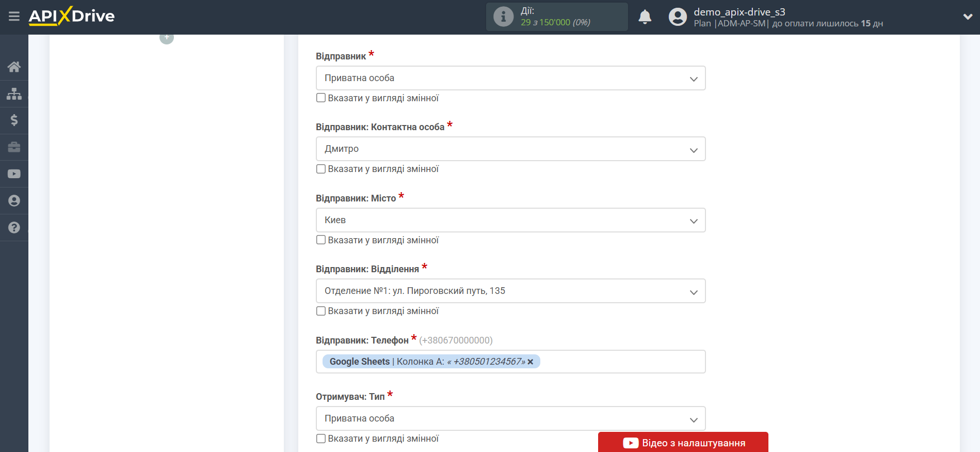Check variable option under Відділення

[x=321, y=311]
